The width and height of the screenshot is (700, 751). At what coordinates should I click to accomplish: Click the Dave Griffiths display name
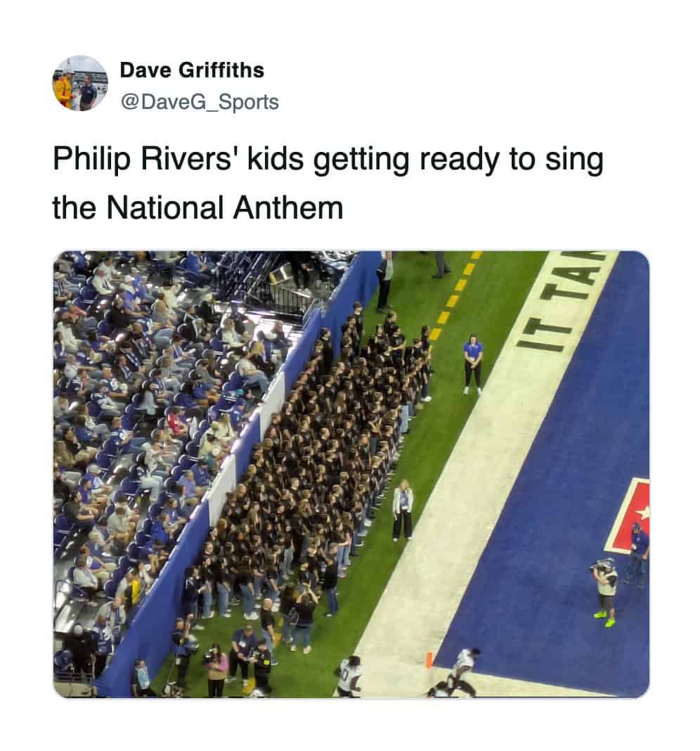(x=192, y=70)
